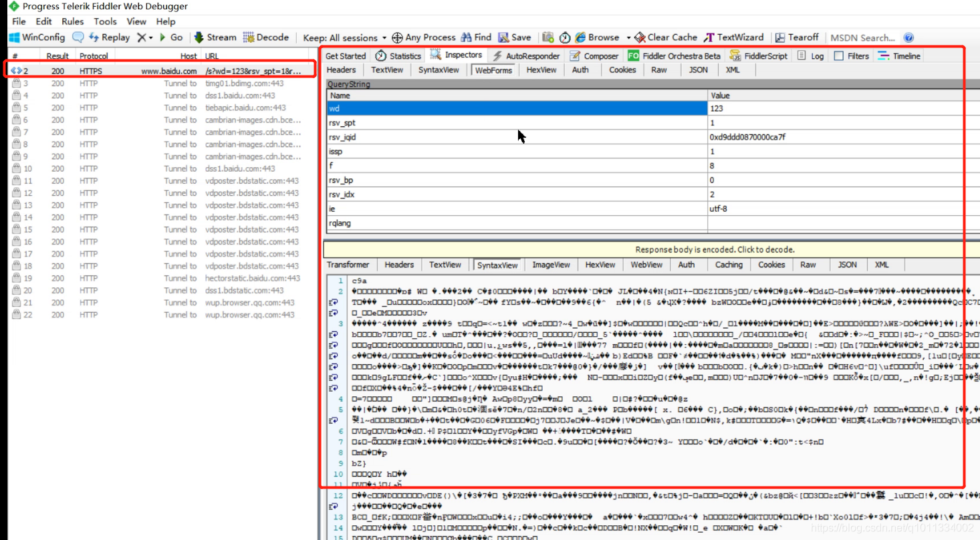This screenshot has height=540, width=980.
Task: Open the FiddlerScript tab
Action: point(759,56)
